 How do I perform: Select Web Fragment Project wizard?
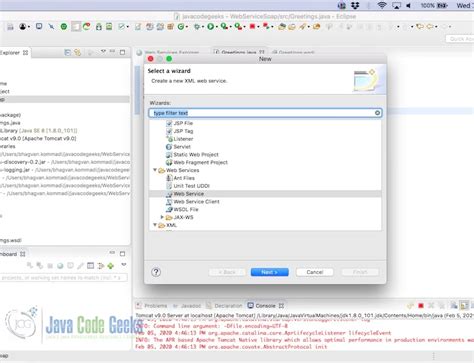(x=197, y=162)
